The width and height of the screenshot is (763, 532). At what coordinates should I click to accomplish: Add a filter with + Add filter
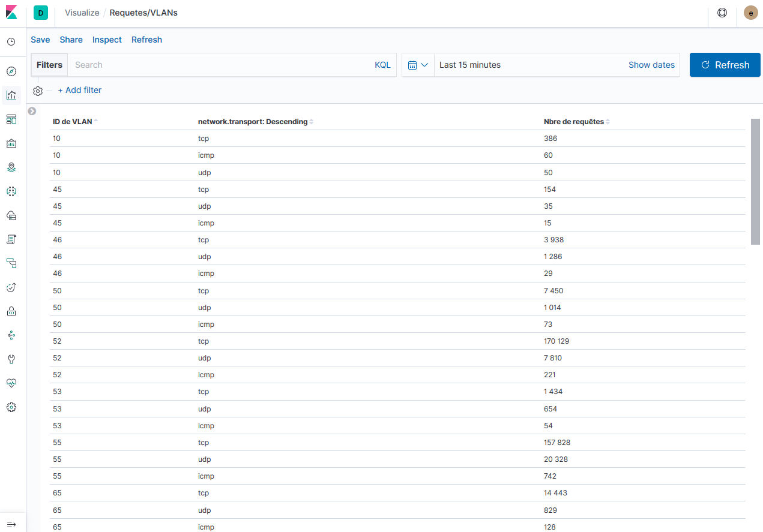tap(80, 90)
